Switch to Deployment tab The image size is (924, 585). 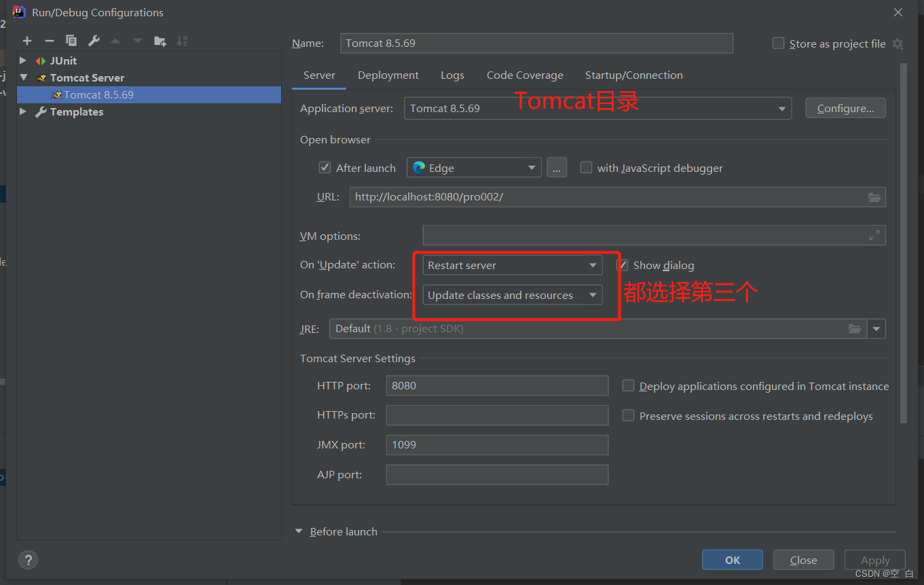(388, 75)
